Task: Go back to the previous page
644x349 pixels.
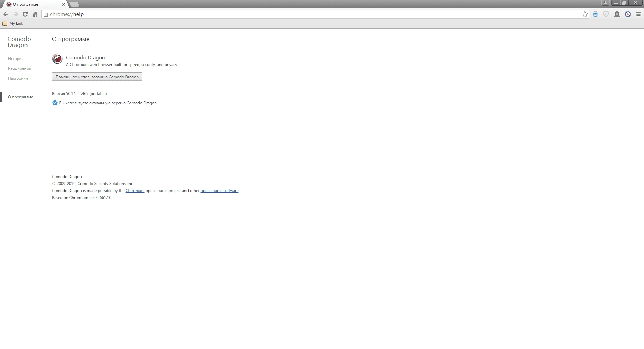Action: point(6,14)
